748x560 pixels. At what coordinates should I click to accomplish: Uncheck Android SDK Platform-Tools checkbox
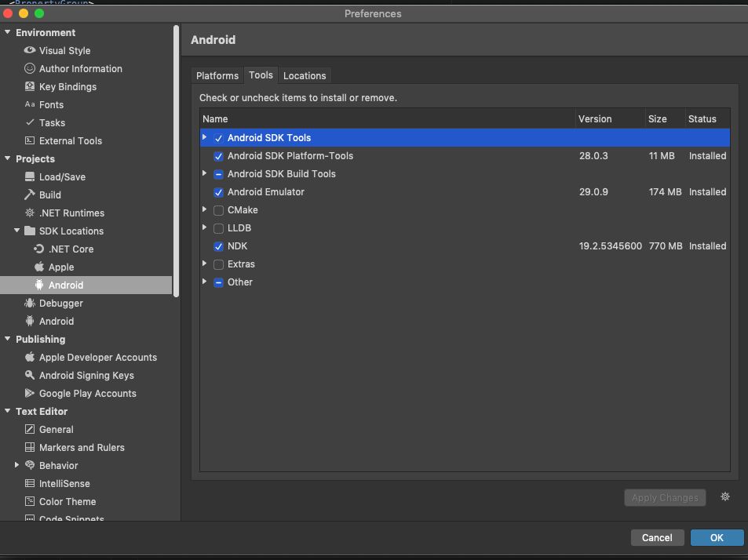click(x=218, y=156)
